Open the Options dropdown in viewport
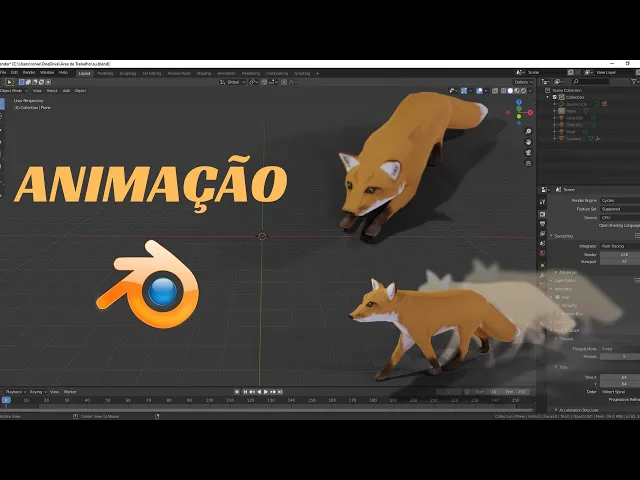This screenshot has height=480, width=640. pos(523,82)
